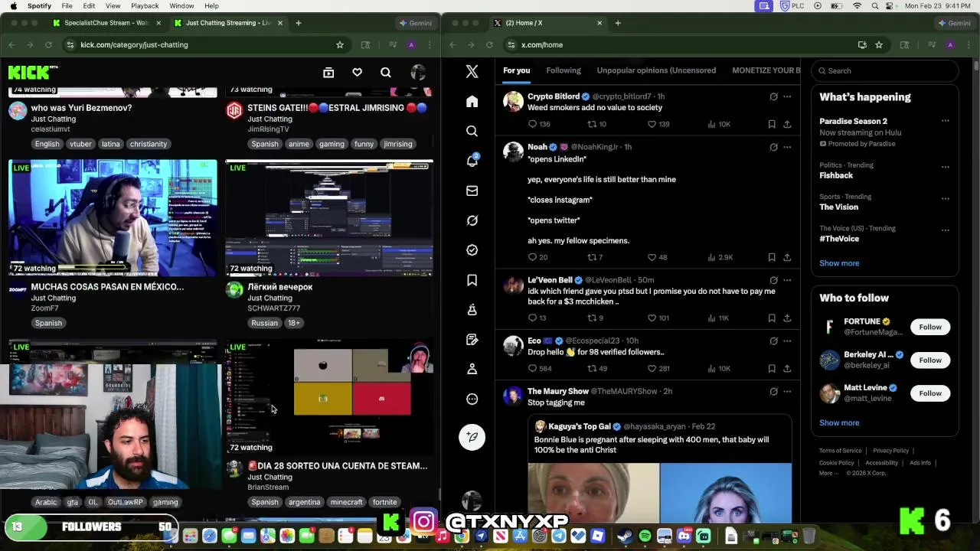Screen dimensions: 980x551
Task: Open more options for Fishback trend
Action: pos(946,166)
